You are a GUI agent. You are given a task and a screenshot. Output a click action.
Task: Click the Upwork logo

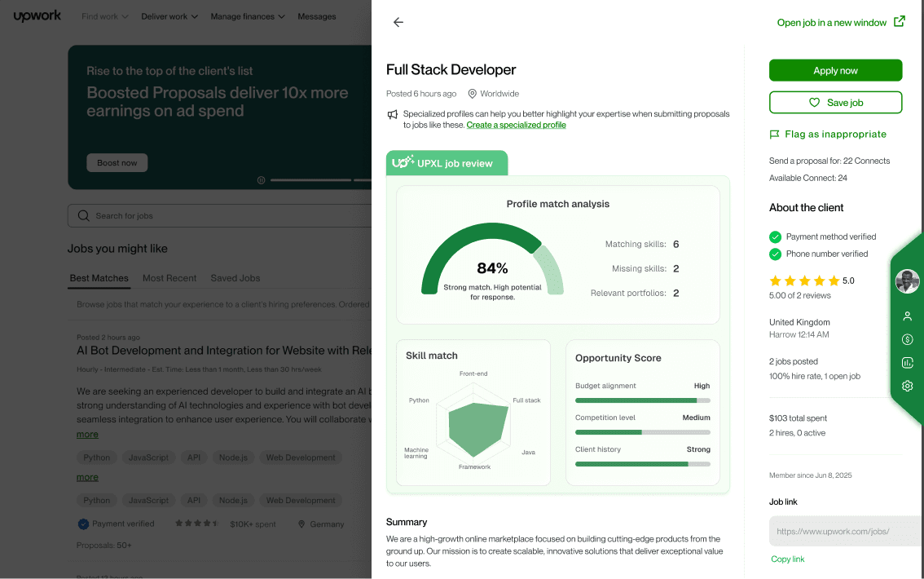click(x=37, y=16)
